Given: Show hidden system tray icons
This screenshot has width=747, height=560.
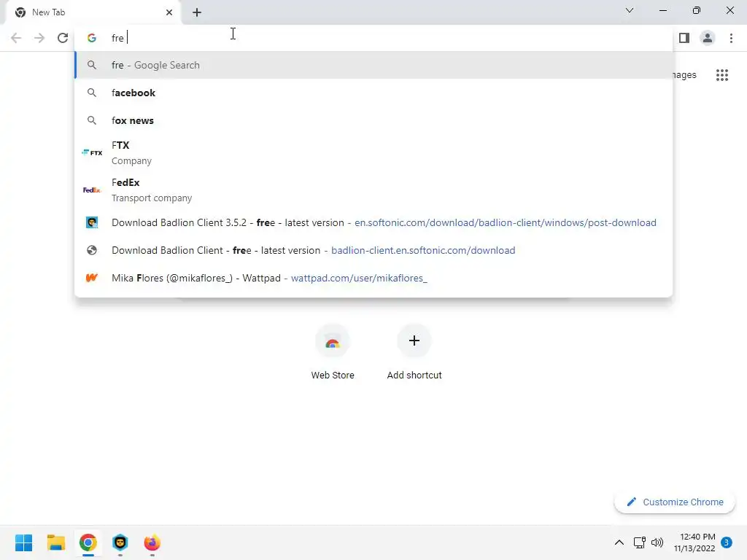Looking at the screenshot, I should pos(619,542).
